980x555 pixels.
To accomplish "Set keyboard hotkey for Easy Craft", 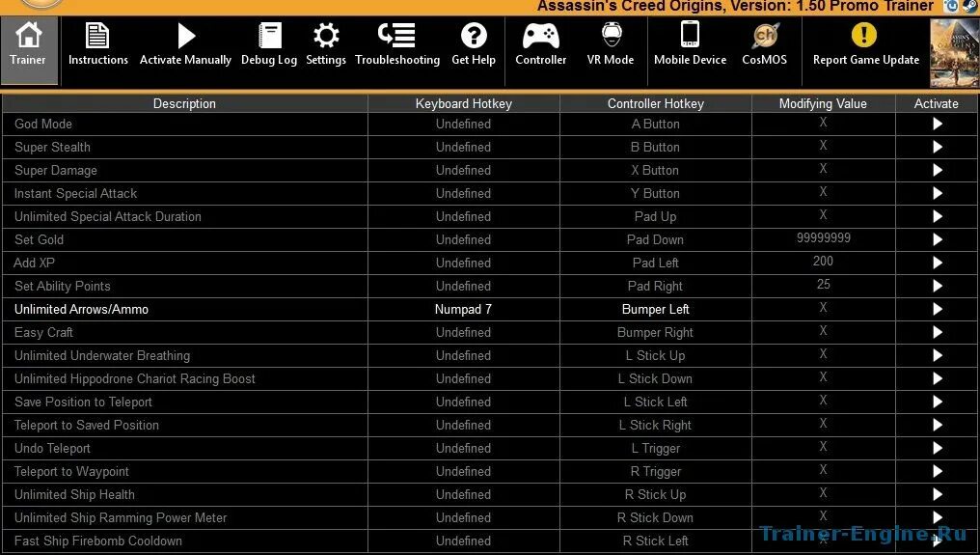I will pos(463,332).
